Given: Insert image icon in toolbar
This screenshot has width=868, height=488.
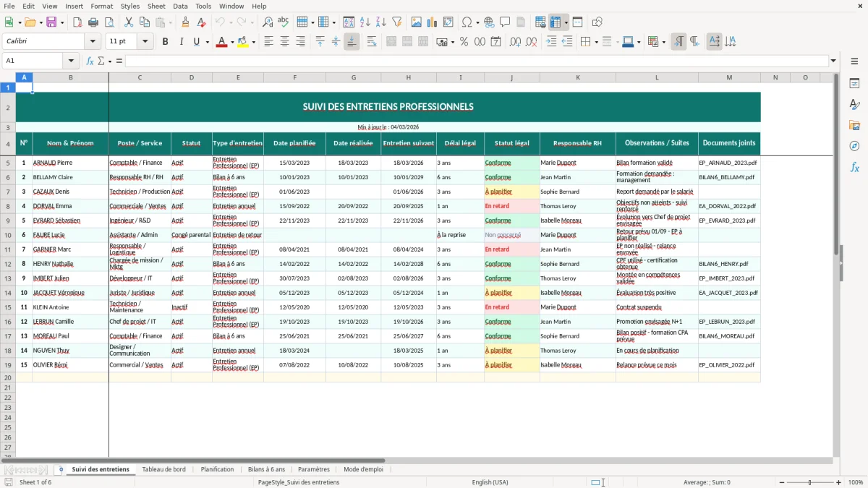Looking at the screenshot, I should (x=417, y=22).
